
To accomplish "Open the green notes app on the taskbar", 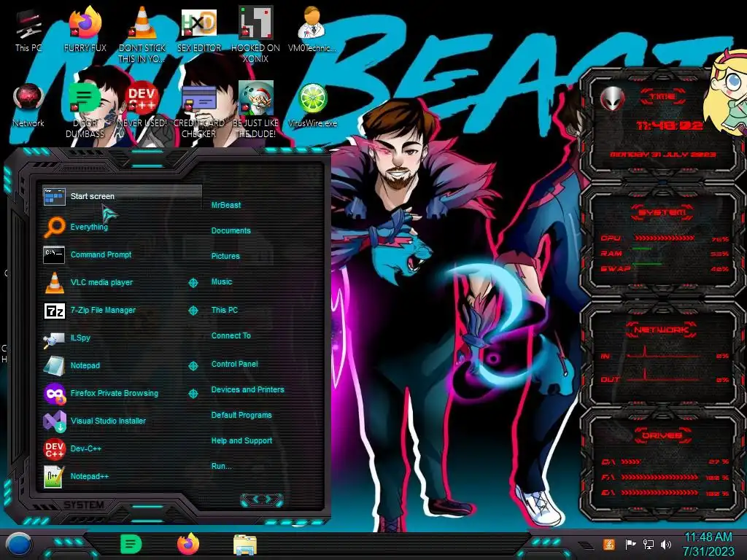I will 131,544.
